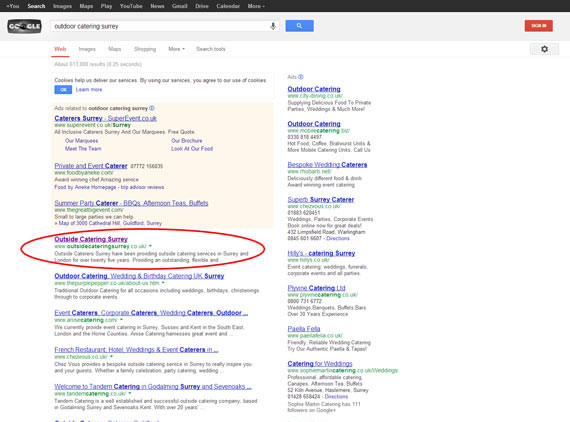Viewport: 570px width, 422px height.
Task: Open Outdoor Catering Wedding & Birthday result
Action: (139, 276)
